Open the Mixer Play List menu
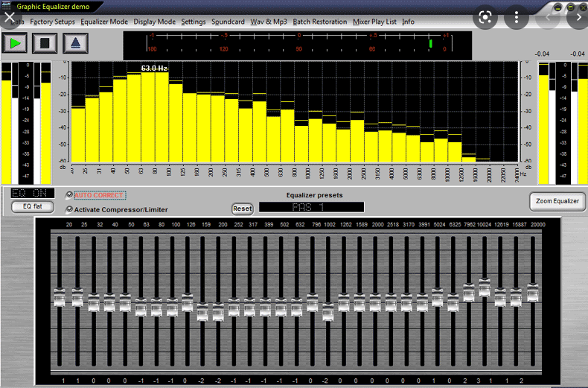The width and height of the screenshot is (588, 388). (x=374, y=22)
